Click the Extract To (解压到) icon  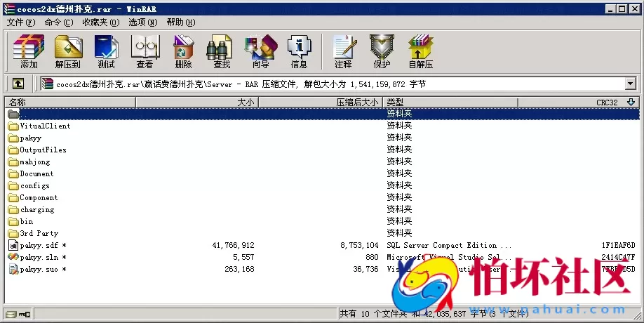(x=68, y=51)
